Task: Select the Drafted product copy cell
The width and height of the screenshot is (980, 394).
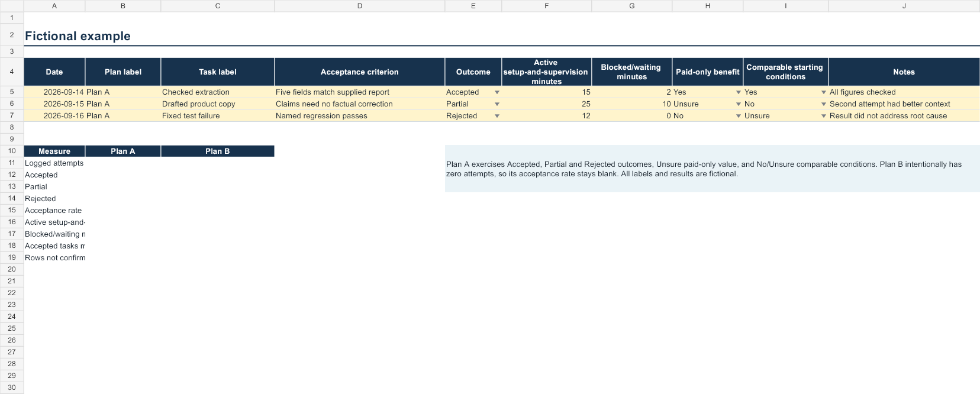Action: coord(218,104)
